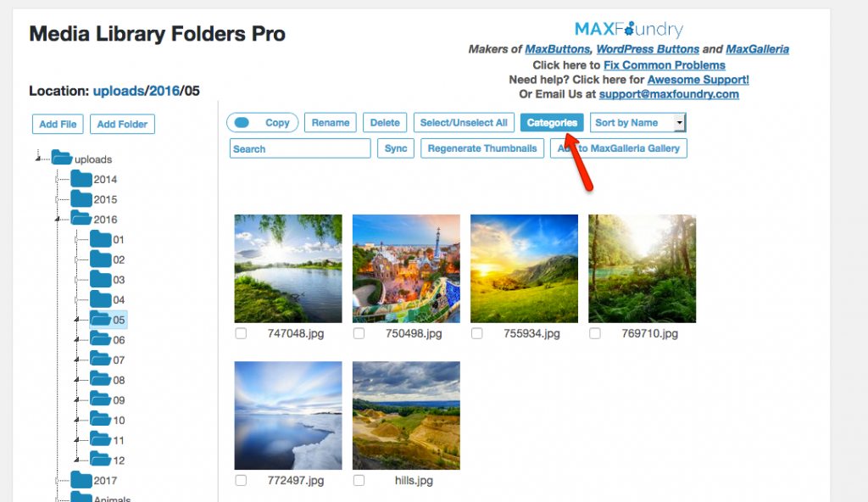The width and height of the screenshot is (868, 502).
Task: Open the Fix Common Problems link
Action: (x=665, y=64)
